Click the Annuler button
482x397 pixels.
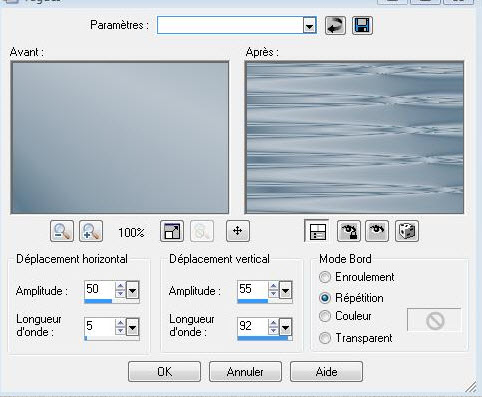(245, 372)
